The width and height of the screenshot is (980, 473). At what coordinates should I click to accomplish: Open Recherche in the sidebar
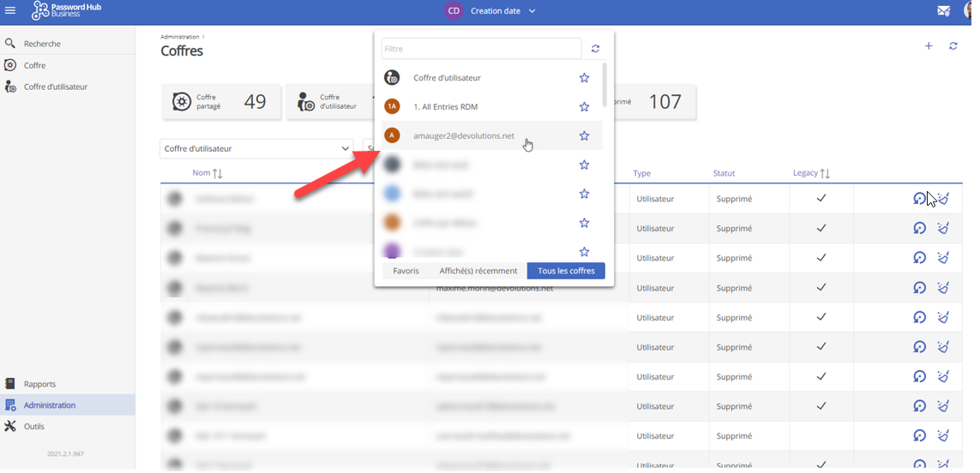coord(42,44)
